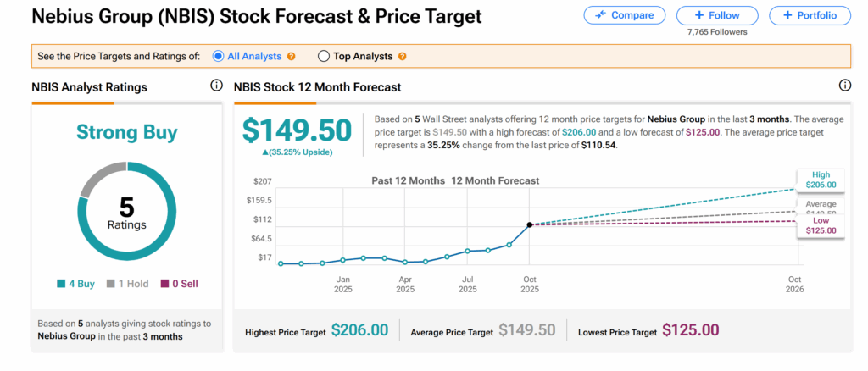The height and width of the screenshot is (371, 868).
Task: Click the large $149.50 average price target
Action: (297, 130)
